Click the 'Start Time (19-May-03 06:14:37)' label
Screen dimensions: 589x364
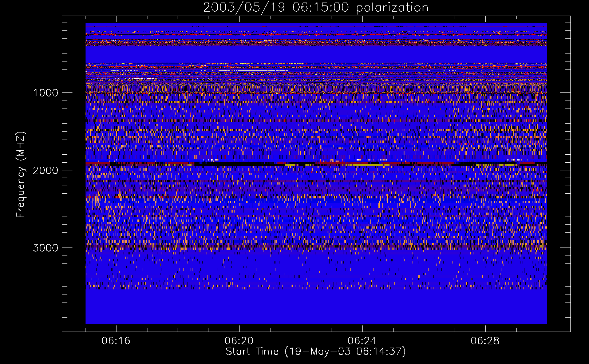(316, 352)
